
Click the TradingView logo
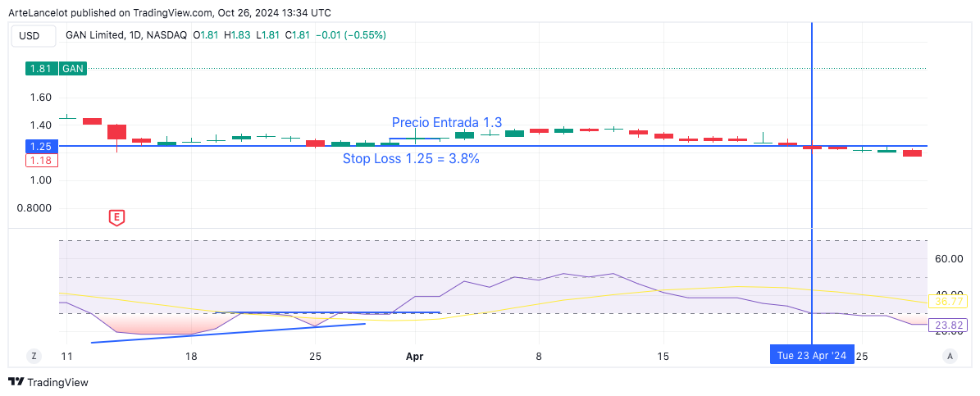pyautogui.click(x=48, y=382)
